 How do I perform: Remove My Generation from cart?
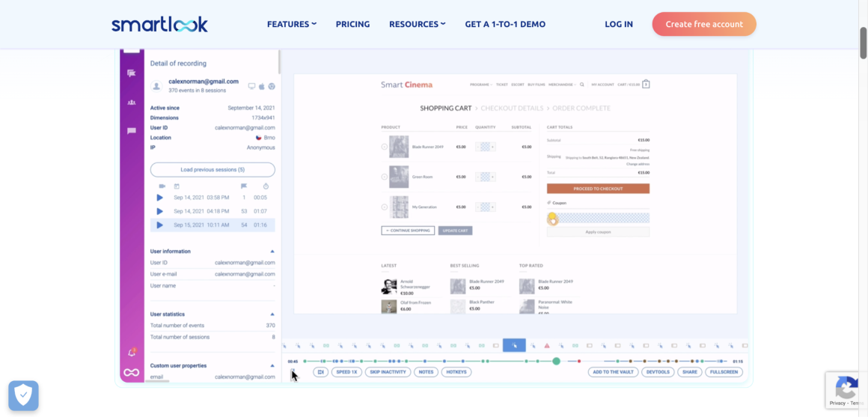pos(384,207)
